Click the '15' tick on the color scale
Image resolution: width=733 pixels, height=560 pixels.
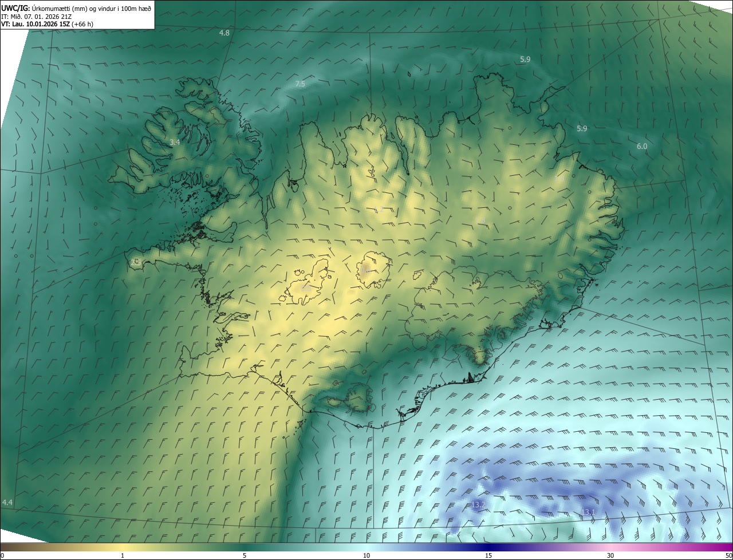coord(488,555)
